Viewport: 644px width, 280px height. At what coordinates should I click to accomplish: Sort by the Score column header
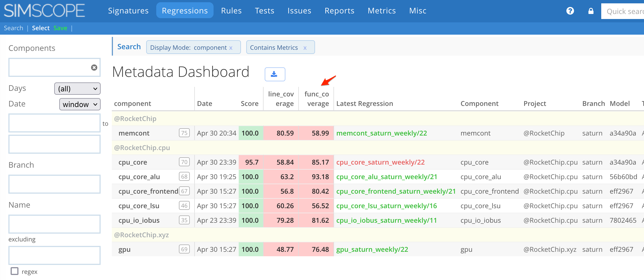250,104
